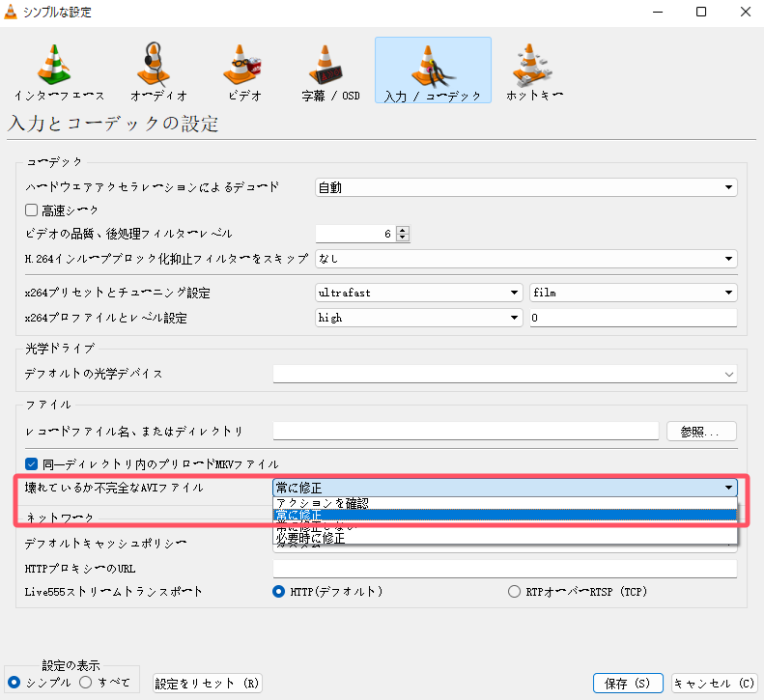
Task: Collapse the damaged AVI file dropdown 常に修正
Action: (505, 488)
